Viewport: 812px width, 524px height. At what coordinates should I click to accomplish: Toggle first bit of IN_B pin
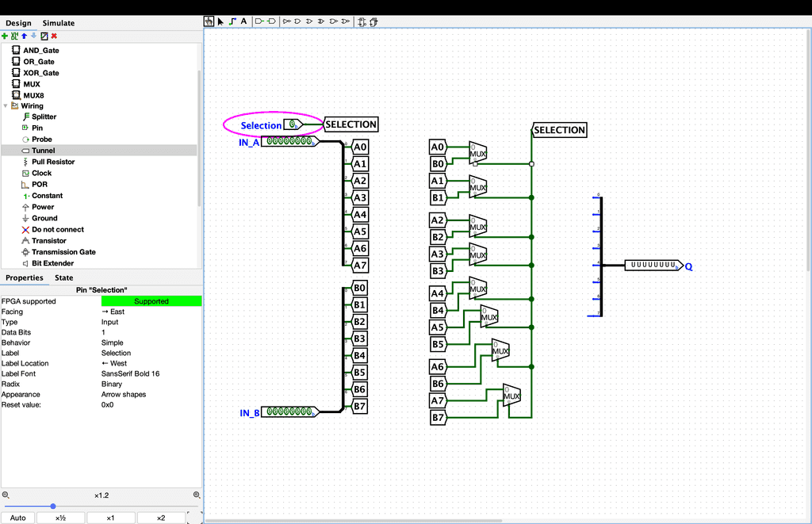click(270, 411)
